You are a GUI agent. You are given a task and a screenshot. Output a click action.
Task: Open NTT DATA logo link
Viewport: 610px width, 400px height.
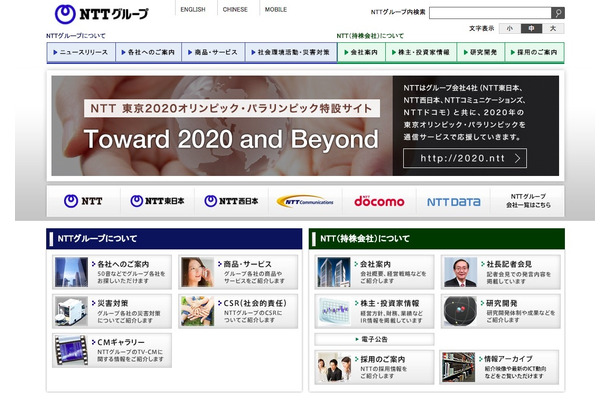tap(454, 202)
